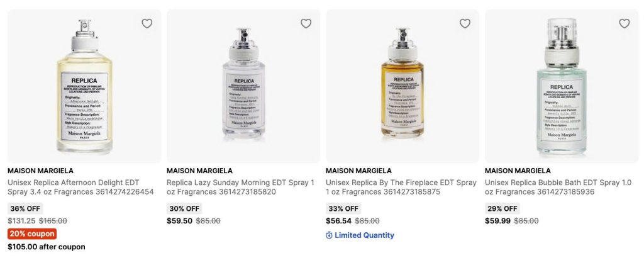This screenshot has width=644, height=265.
Task: View By The Fireplace bottle image
Action: (x=402, y=86)
